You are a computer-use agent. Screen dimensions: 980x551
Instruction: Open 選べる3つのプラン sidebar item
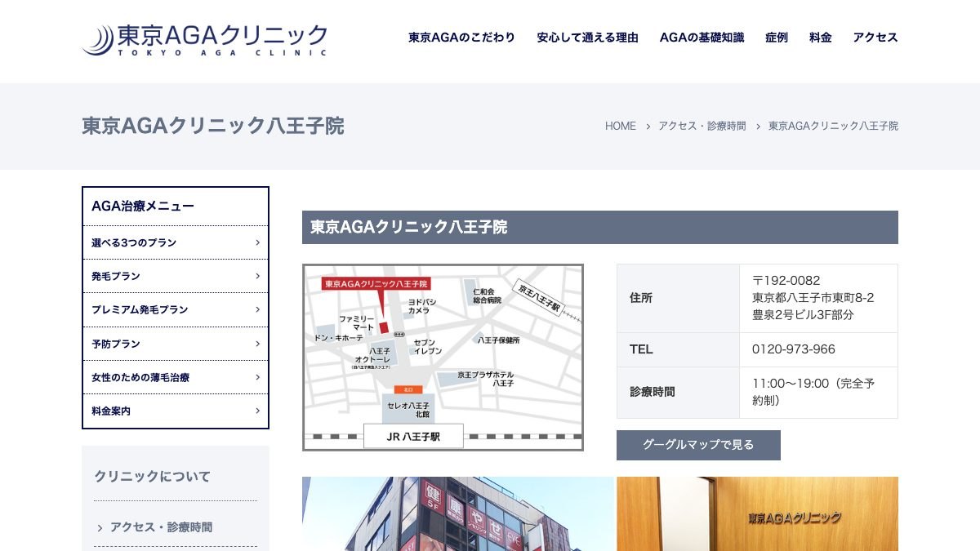coord(176,242)
